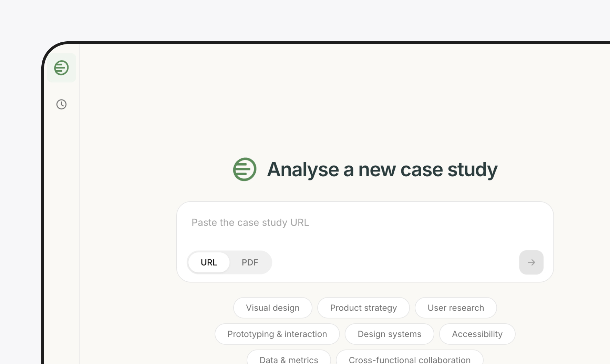Open analysis history with the clock icon
Image resolution: width=610 pixels, height=364 pixels.
(x=61, y=104)
